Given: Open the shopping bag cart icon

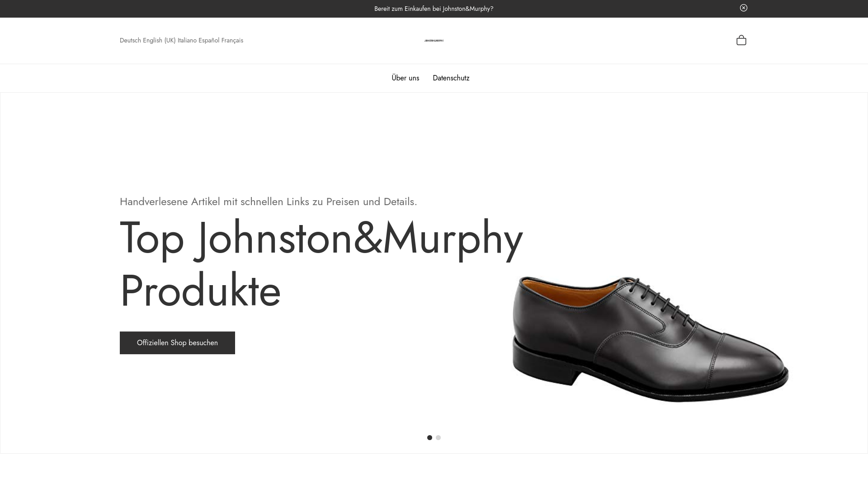Looking at the screenshot, I should pyautogui.click(x=741, y=40).
